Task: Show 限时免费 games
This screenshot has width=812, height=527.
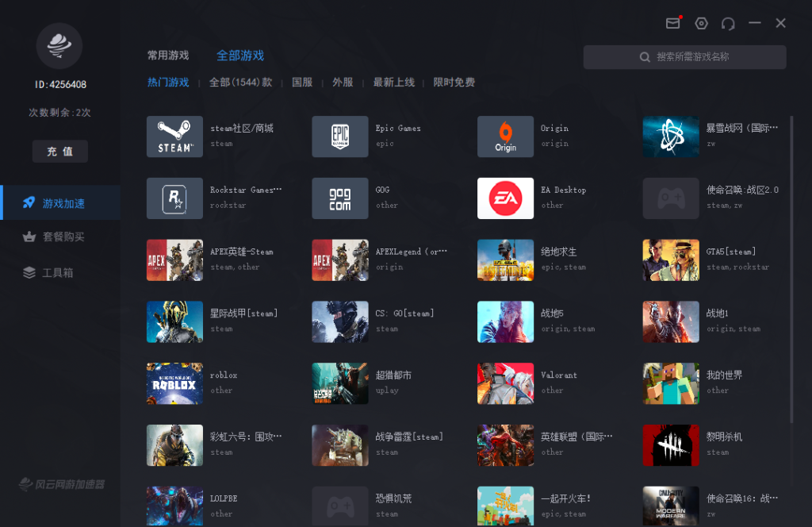Action: pos(454,83)
